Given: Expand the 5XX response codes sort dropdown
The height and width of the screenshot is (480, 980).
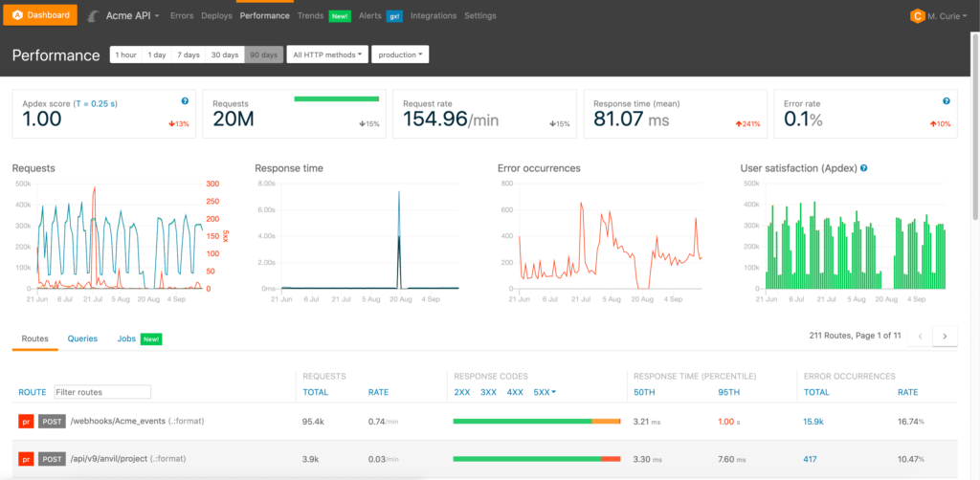Looking at the screenshot, I should (x=545, y=392).
